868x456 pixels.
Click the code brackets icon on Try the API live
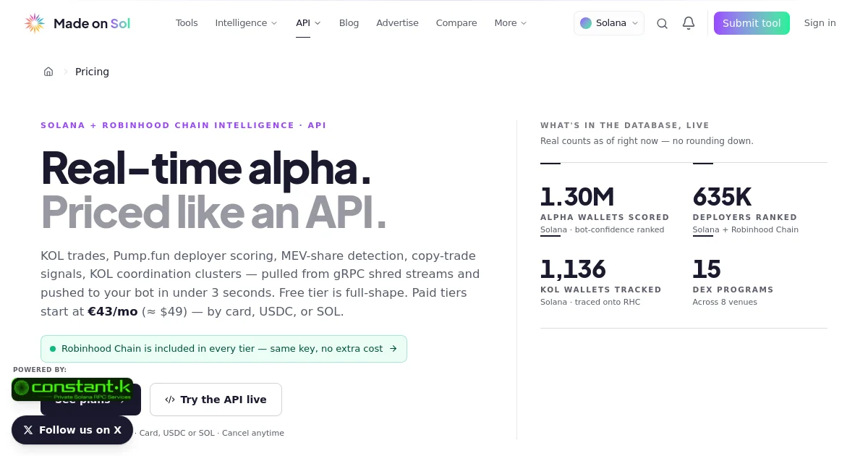[x=170, y=400]
